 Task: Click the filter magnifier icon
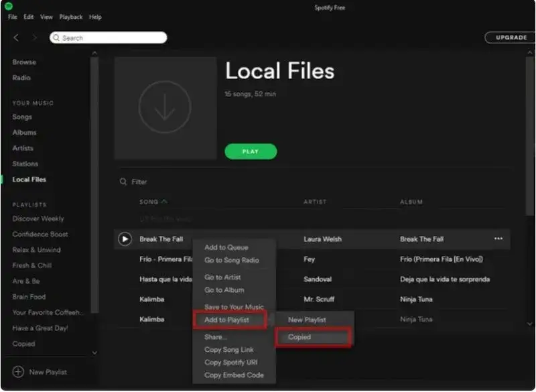click(123, 182)
